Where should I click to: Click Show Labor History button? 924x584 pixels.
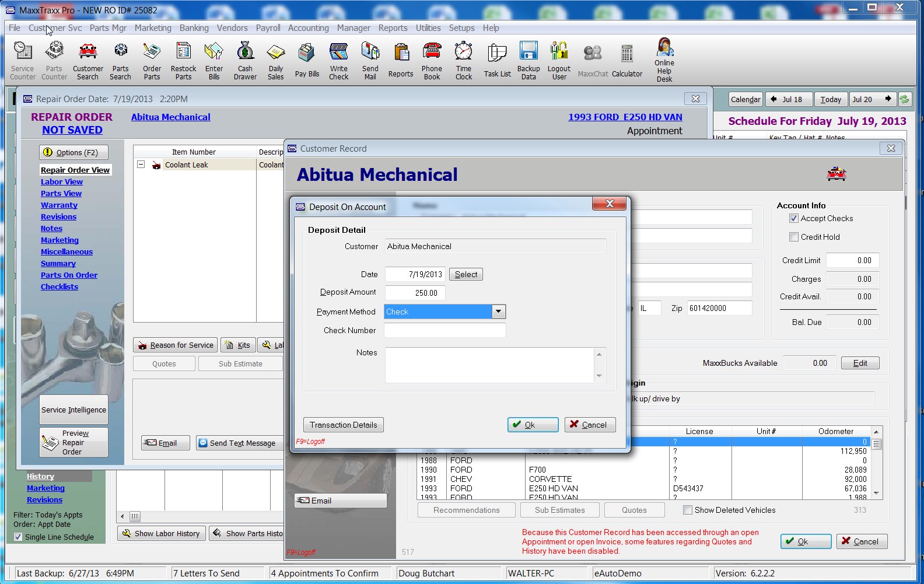[x=162, y=533]
